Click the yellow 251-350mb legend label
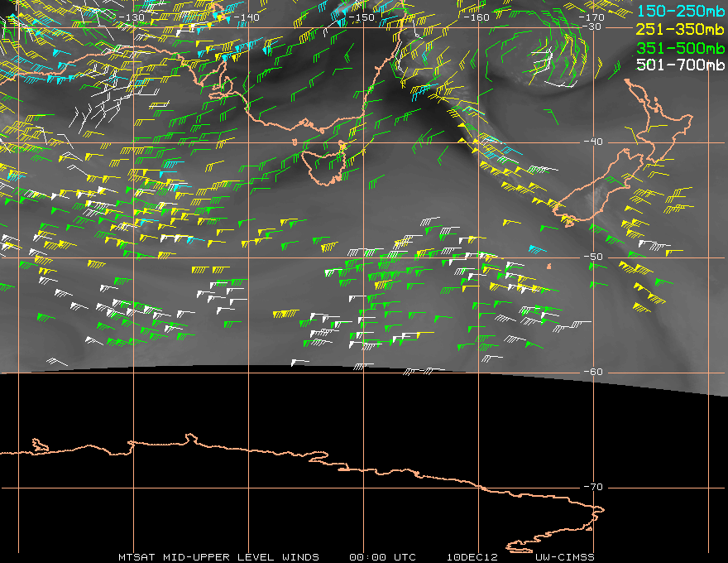Image resolution: width=728 pixels, height=563 pixels. tap(680, 29)
